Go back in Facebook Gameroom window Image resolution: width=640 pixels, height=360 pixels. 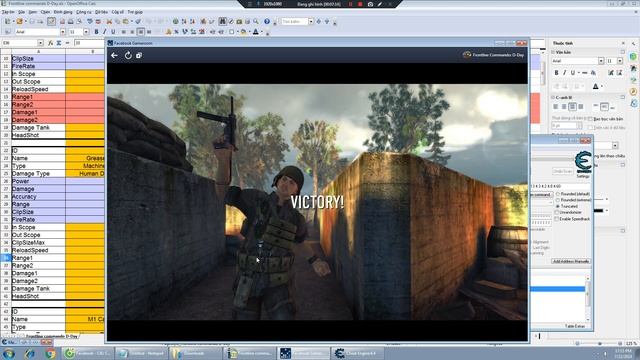[114, 55]
